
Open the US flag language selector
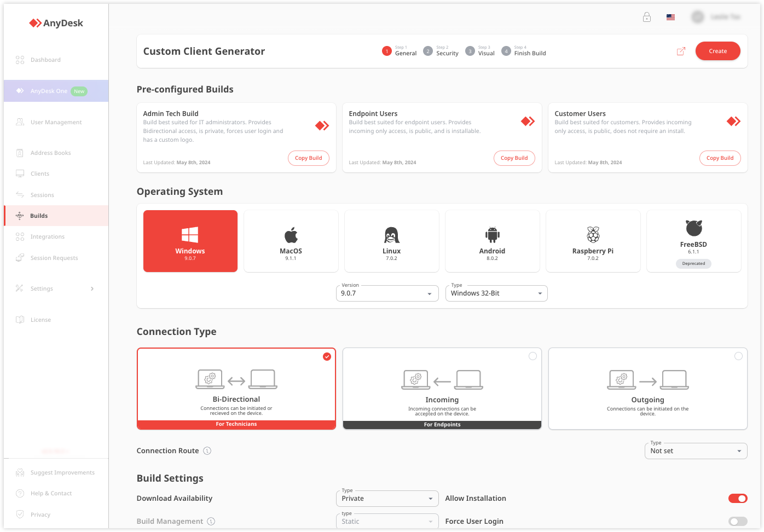tap(670, 18)
